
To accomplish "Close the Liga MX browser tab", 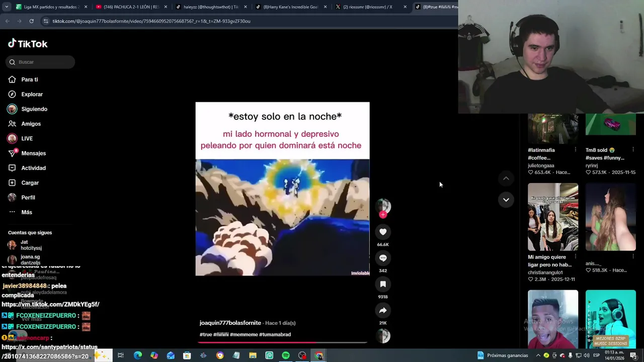I will (86, 7).
